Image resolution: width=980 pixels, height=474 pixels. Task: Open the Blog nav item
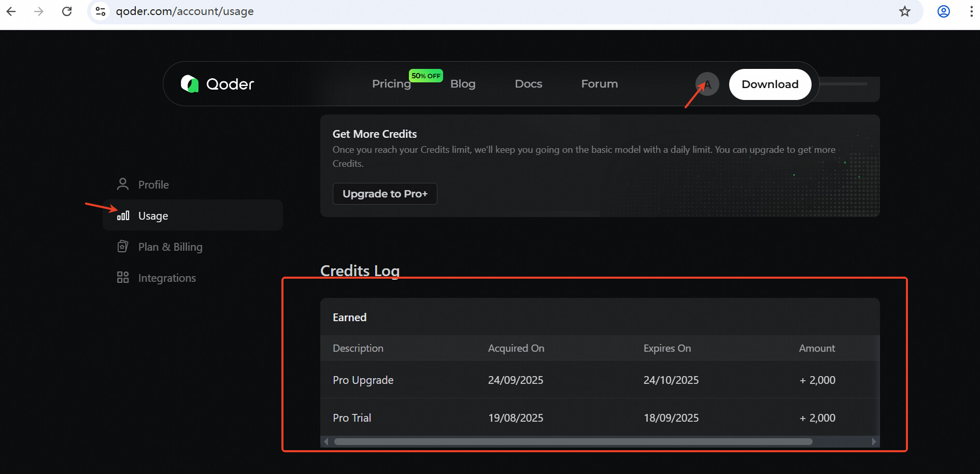coord(463,84)
